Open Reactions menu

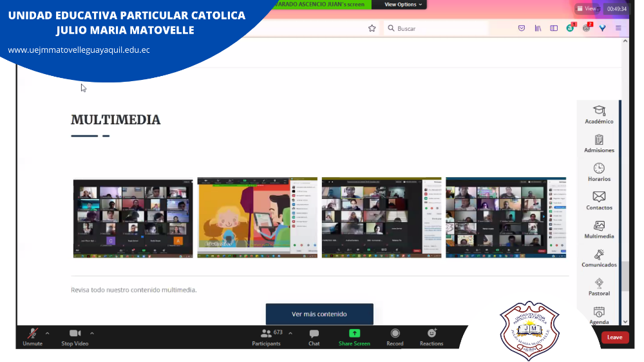pyautogui.click(x=431, y=338)
